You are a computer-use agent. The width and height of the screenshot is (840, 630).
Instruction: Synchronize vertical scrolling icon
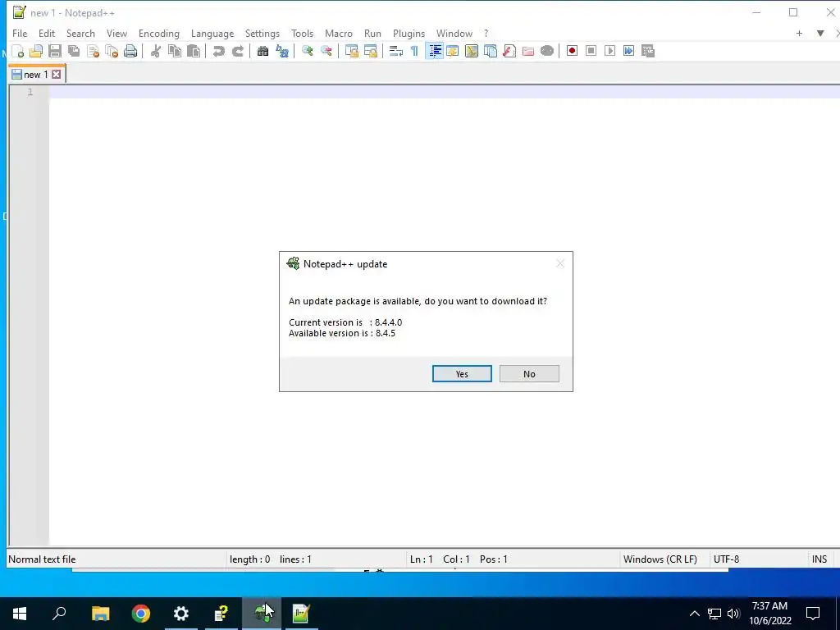click(x=351, y=52)
